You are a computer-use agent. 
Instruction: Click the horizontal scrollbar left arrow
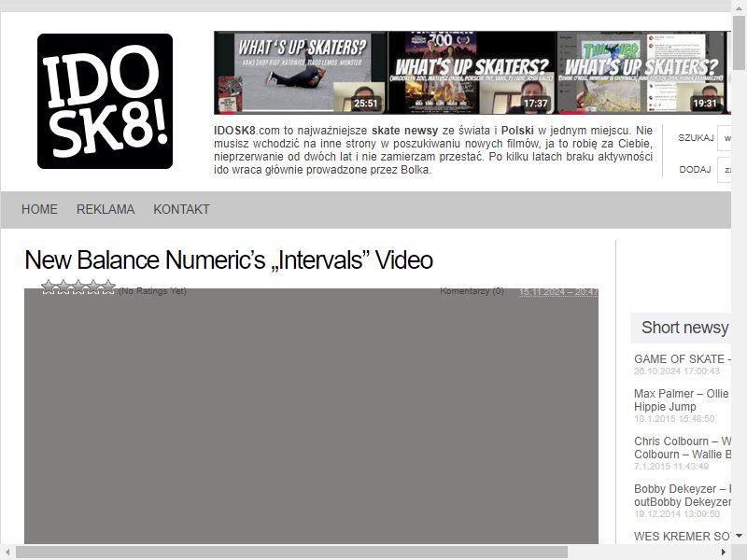point(7,553)
